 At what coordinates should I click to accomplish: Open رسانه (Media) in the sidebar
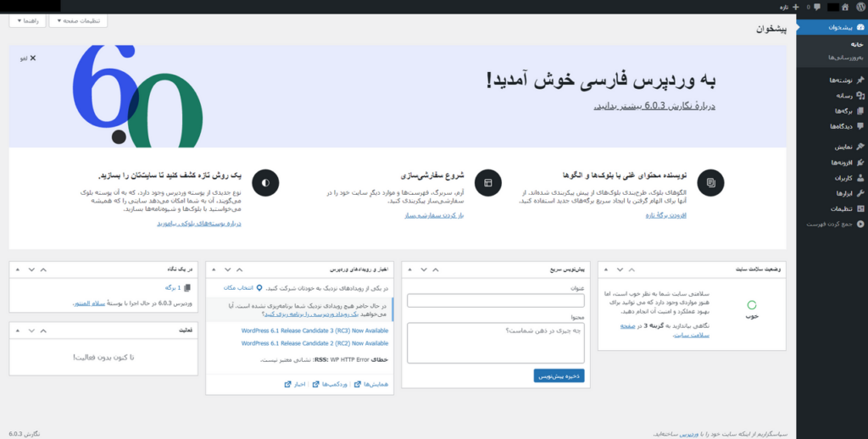pyautogui.click(x=832, y=95)
